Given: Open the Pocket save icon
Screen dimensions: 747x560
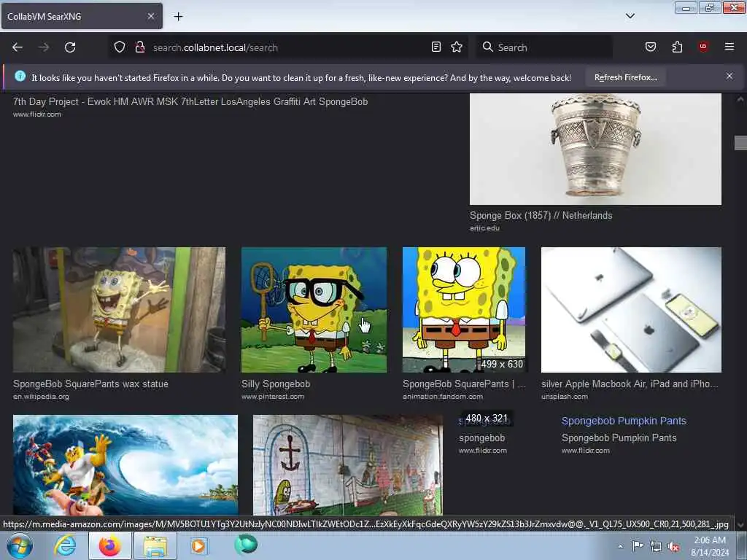Looking at the screenshot, I should pos(650,47).
